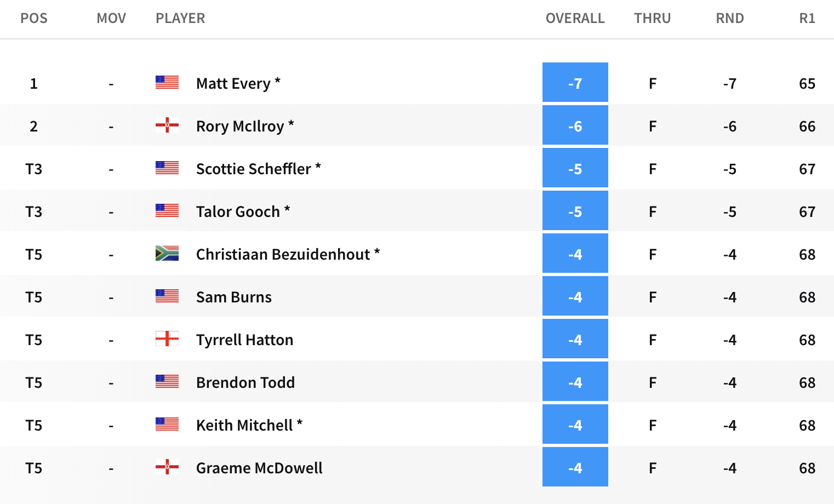
Task: Click the PLAYER column header
Action: coord(180,18)
